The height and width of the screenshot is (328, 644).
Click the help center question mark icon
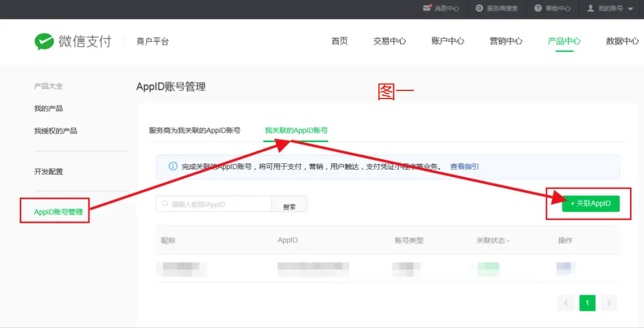tap(538, 8)
